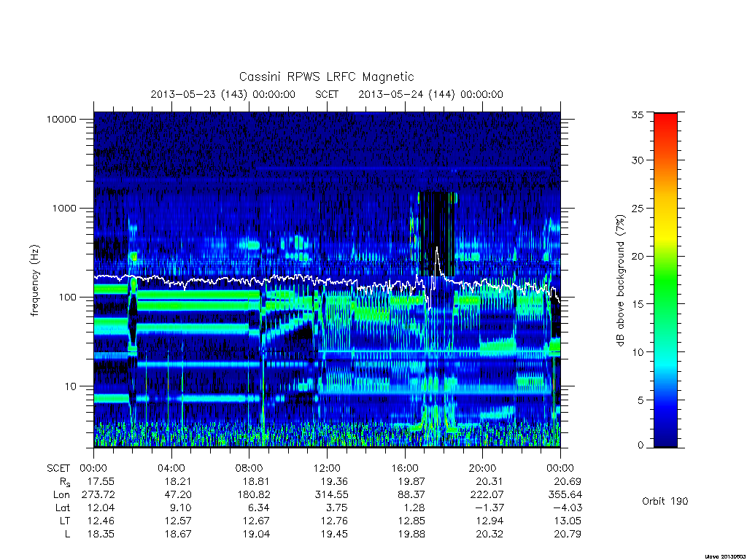Click the "dB above background (7%)" label

point(620,281)
